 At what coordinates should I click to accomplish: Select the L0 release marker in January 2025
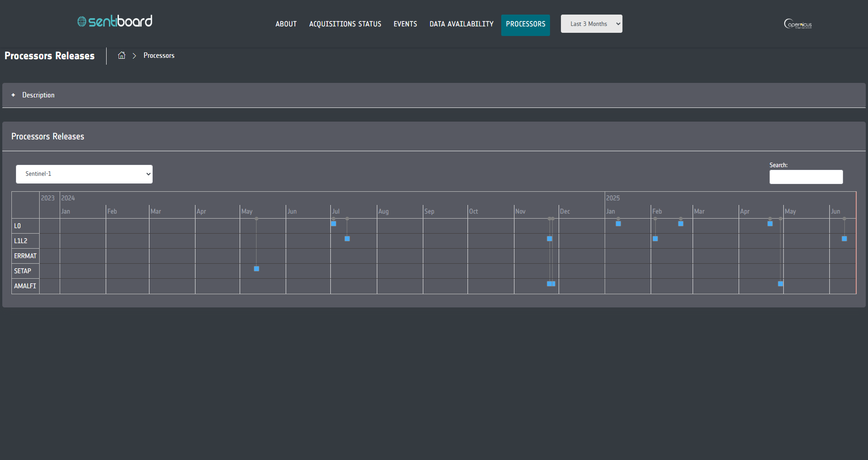[x=618, y=224]
